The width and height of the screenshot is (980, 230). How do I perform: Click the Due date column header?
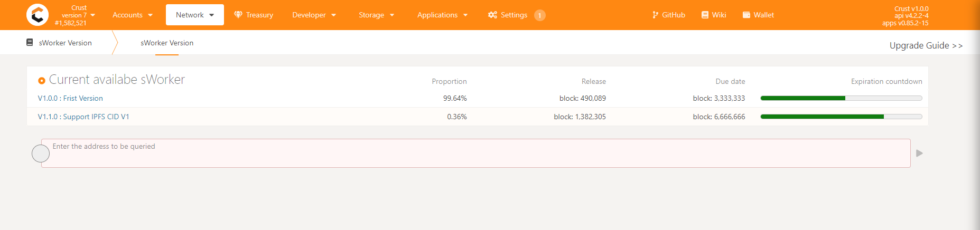[x=730, y=81]
